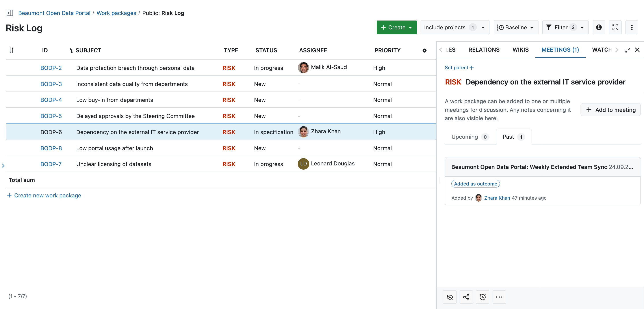Open the ellipsis more actions at panel bottom
Image resolution: width=644 pixels, height=309 pixels.
click(x=499, y=297)
